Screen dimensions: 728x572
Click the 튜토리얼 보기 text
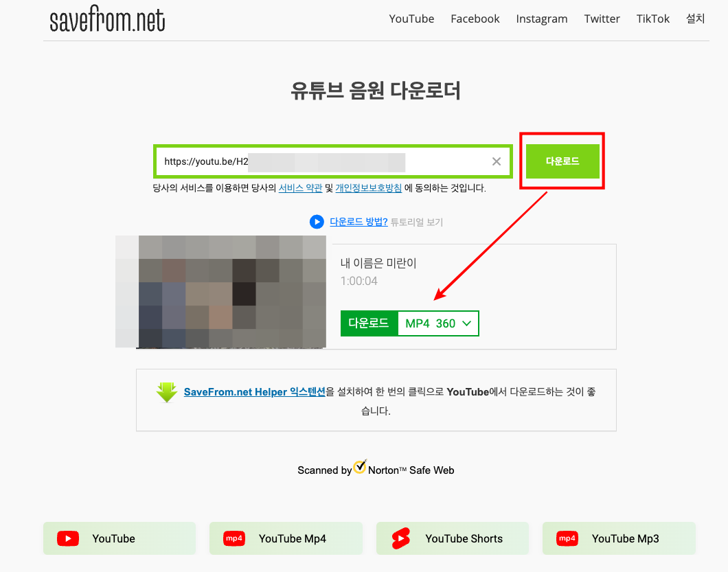(x=416, y=222)
